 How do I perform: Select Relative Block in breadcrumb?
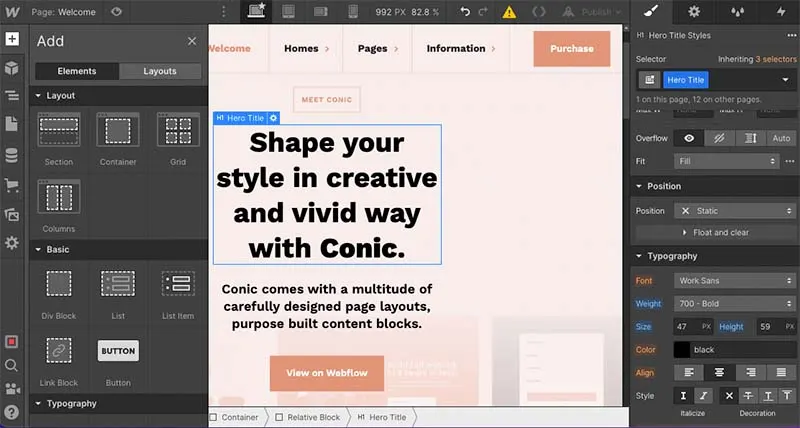coord(308,417)
